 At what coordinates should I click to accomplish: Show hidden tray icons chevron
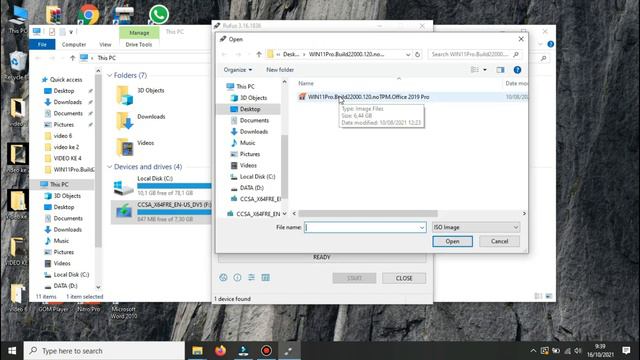click(533, 351)
